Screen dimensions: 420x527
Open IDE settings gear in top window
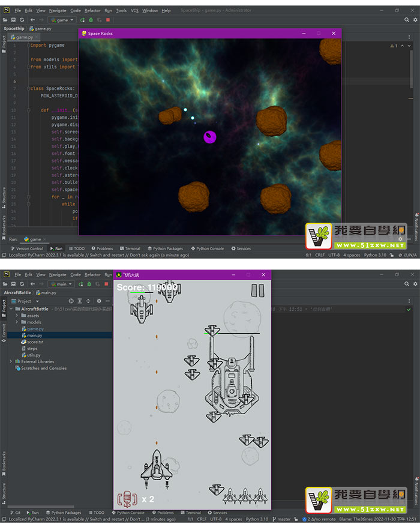coord(415,20)
